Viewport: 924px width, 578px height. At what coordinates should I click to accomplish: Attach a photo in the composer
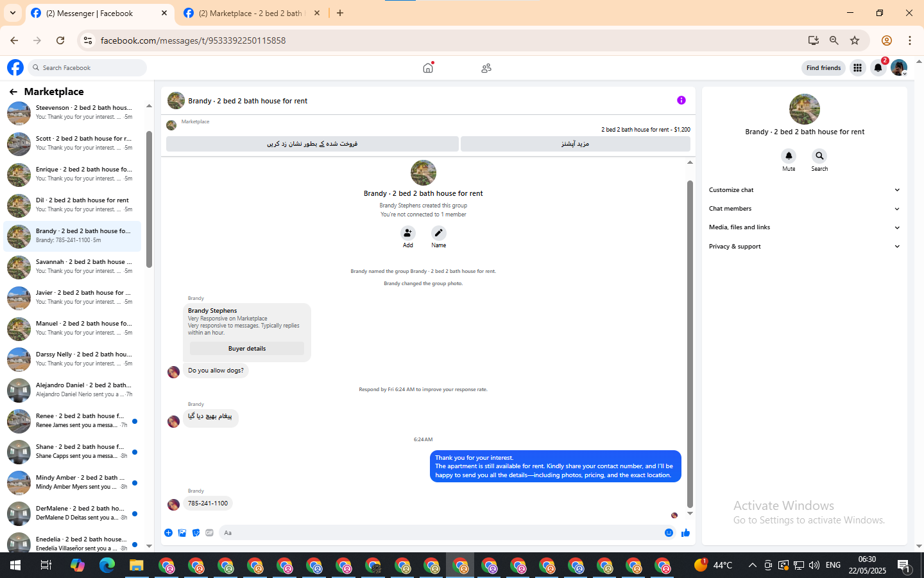pos(182,532)
